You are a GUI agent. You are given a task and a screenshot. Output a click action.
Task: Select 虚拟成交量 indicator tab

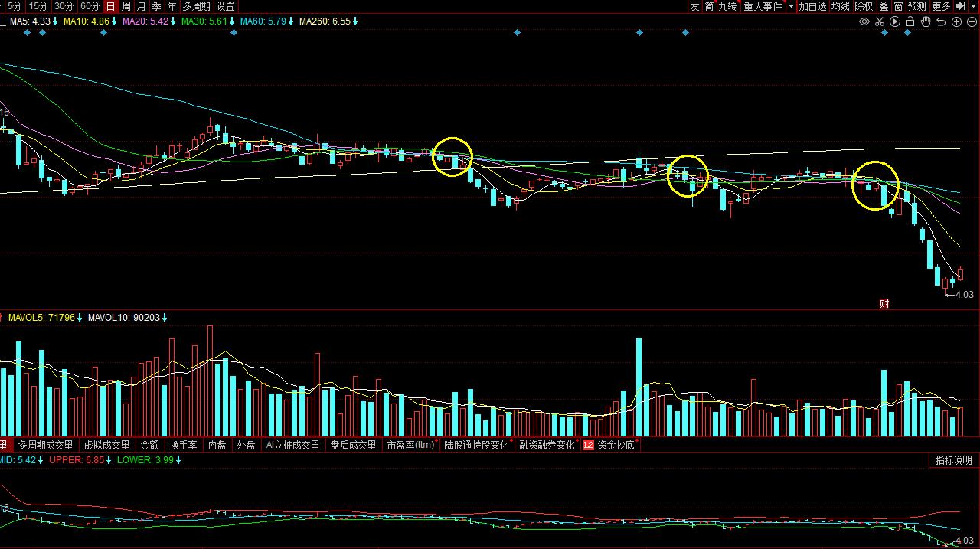[107, 445]
